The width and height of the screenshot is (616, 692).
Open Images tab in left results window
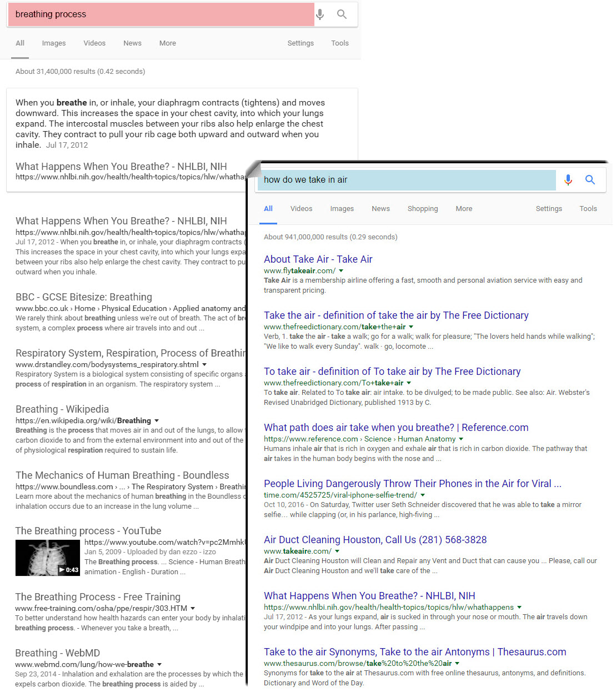54,43
